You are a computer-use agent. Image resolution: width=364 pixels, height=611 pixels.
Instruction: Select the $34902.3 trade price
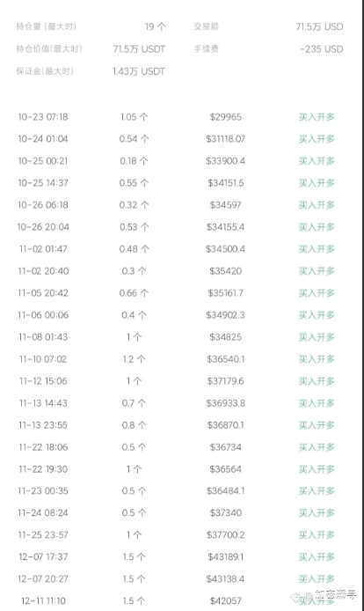point(225,315)
